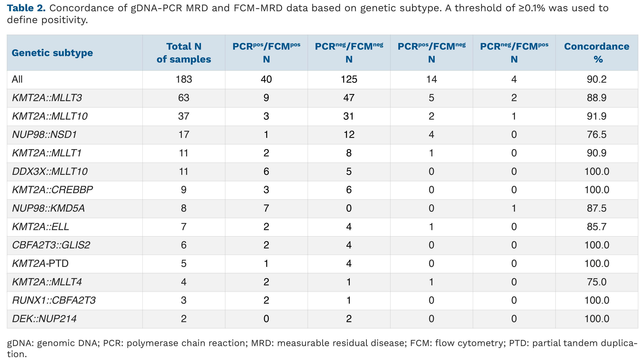
Task: Click the KMT2A-PTD subtype cell
Action: tap(40, 264)
